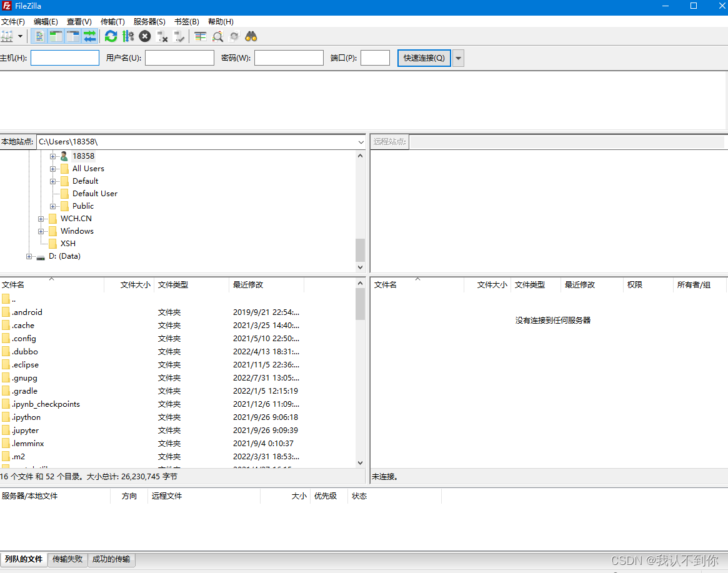The height and width of the screenshot is (573, 728).
Task: Cancel the current operation
Action: [145, 36]
